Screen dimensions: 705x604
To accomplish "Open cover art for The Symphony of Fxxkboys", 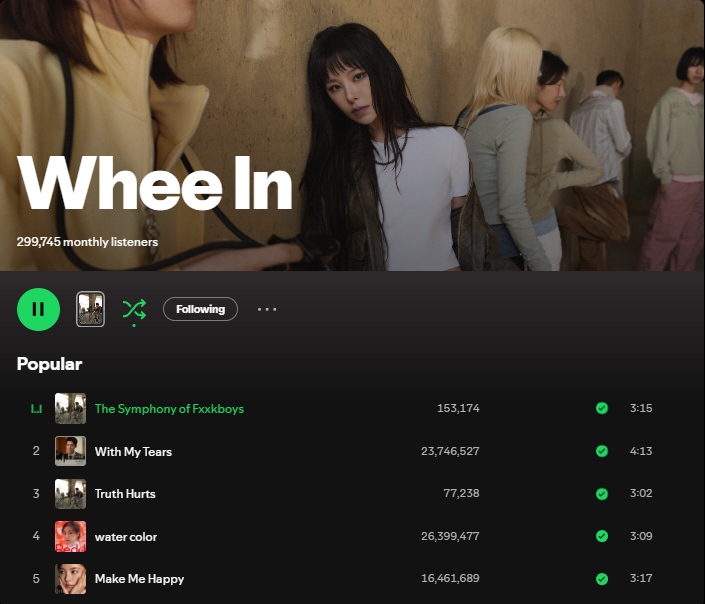I will [71, 408].
